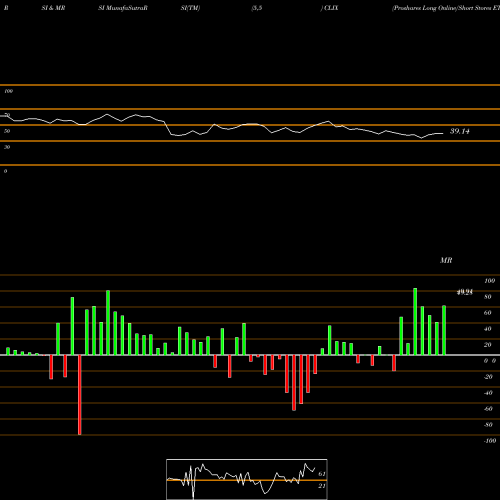Click the 100 label on the RSI chart's left axis

click(x=8, y=91)
